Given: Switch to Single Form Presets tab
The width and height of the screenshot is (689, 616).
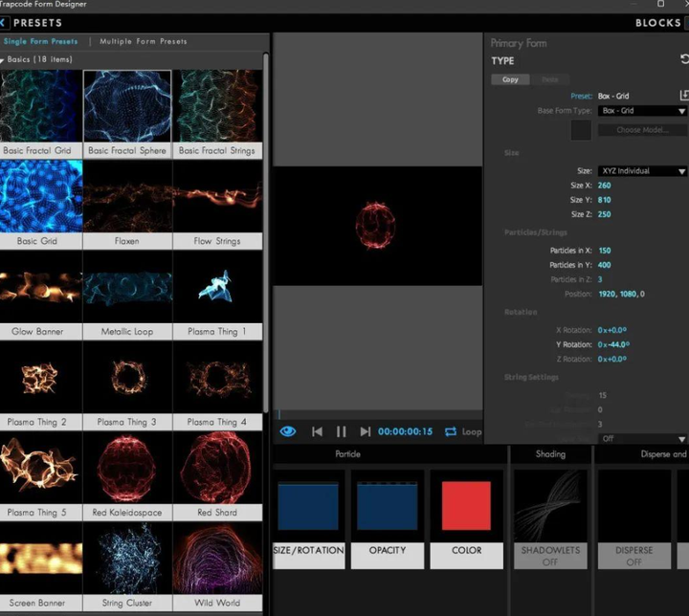Looking at the screenshot, I should 41,42.
